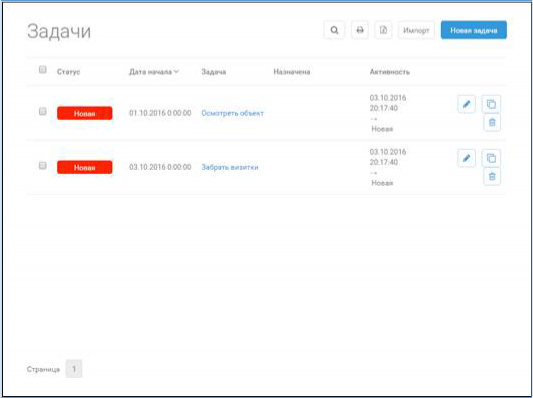
Task: Click the Импорт button
Action: click(x=416, y=30)
